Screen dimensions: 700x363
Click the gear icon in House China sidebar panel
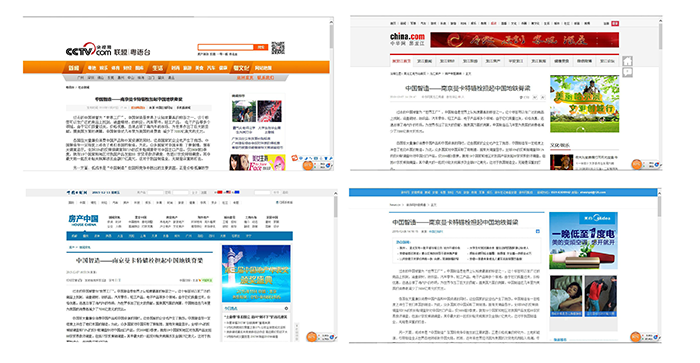click(286, 308)
